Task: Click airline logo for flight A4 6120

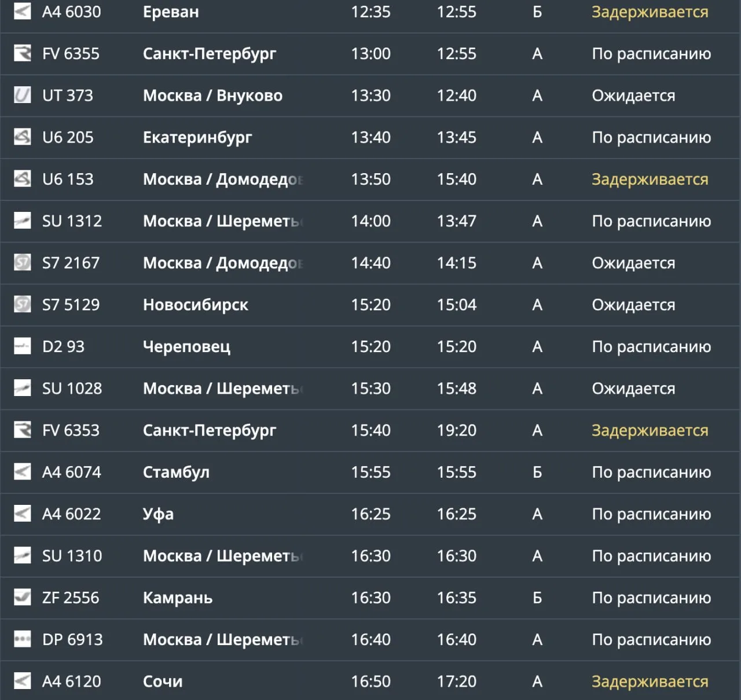Action: [x=22, y=681]
